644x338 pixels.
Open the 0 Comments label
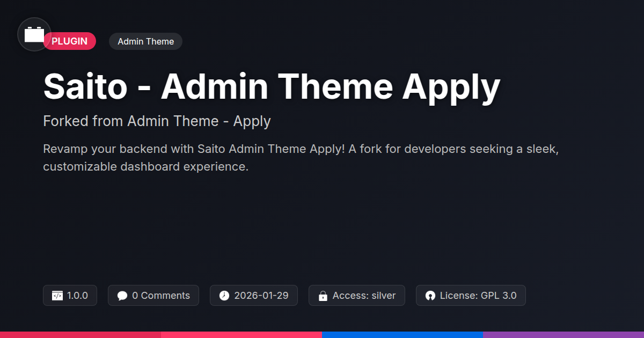[x=161, y=296]
